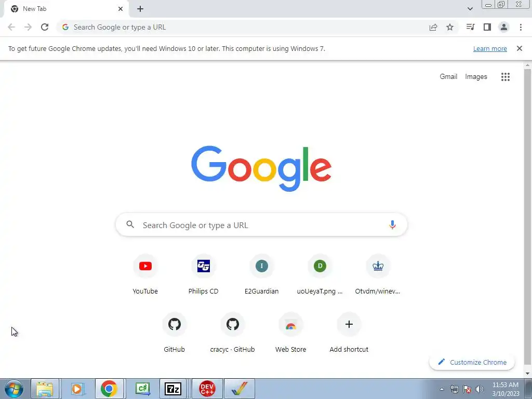Click the back navigation arrow
Screen dimensions: 532x399
pyautogui.click(x=11, y=27)
